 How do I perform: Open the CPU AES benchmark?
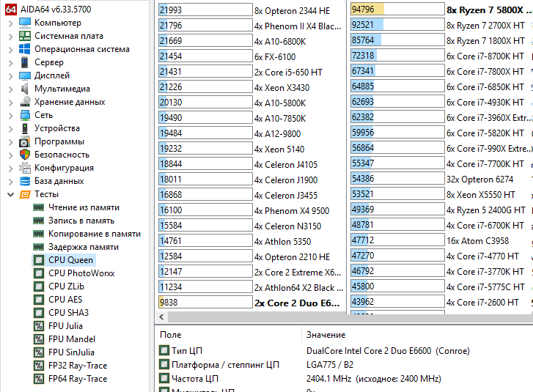pyautogui.click(x=65, y=299)
